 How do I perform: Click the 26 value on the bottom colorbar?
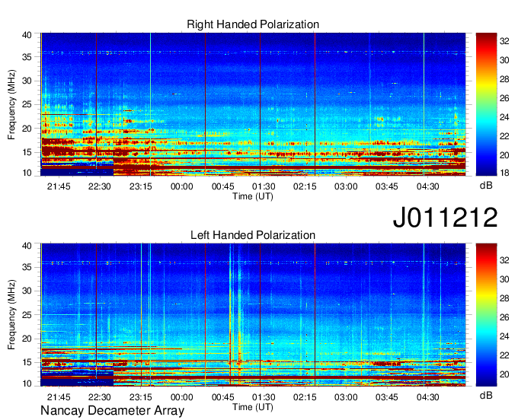point(504,317)
